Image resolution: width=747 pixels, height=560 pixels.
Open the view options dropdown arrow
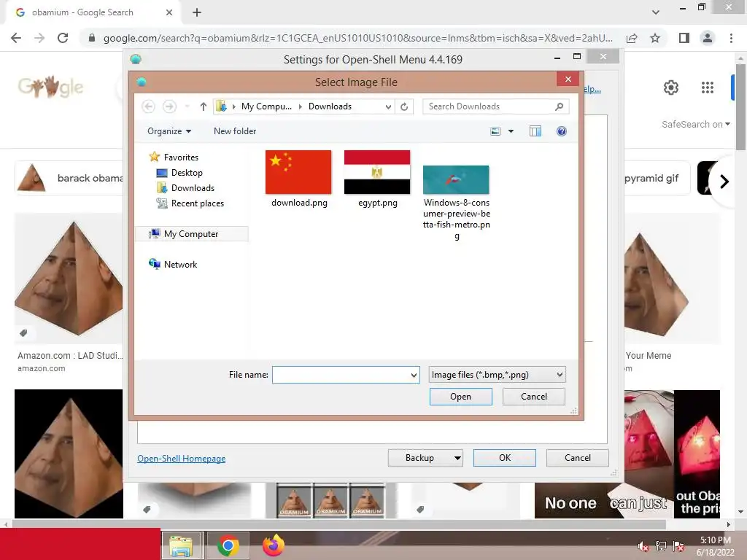pos(511,131)
